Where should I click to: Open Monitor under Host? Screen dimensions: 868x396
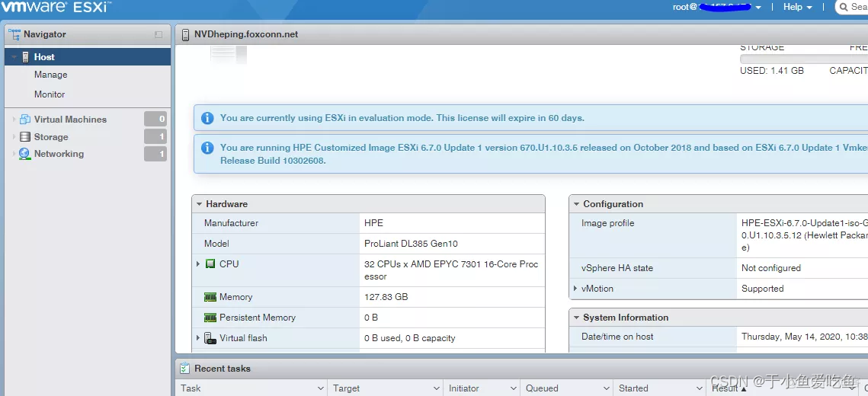[50, 94]
